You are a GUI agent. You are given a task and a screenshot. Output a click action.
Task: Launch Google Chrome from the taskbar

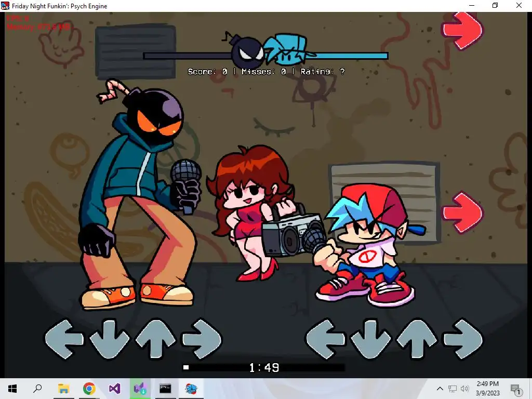pyautogui.click(x=89, y=389)
